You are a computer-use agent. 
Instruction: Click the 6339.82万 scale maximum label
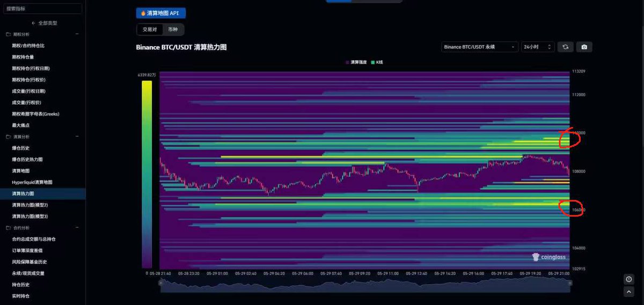click(147, 76)
